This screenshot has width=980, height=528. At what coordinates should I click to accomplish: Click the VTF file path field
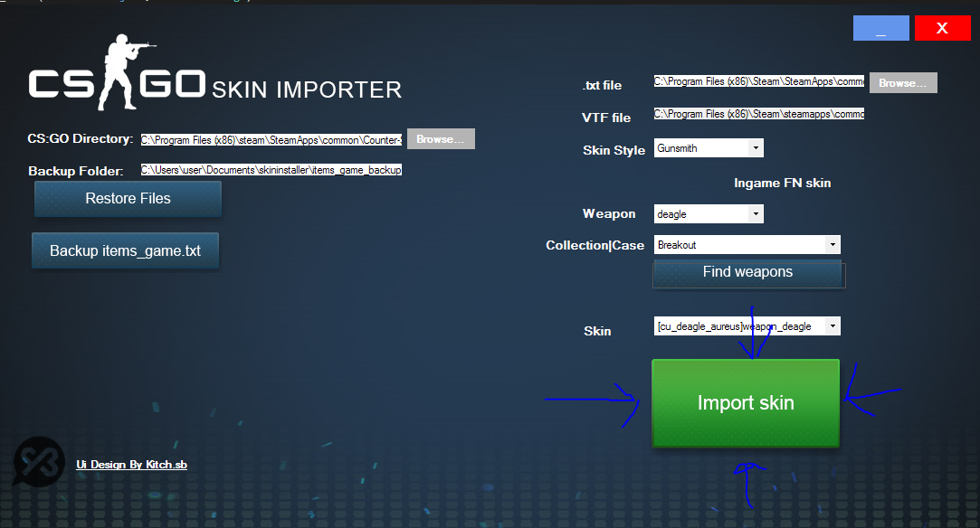pyautogui.click(x=758, y=114)
